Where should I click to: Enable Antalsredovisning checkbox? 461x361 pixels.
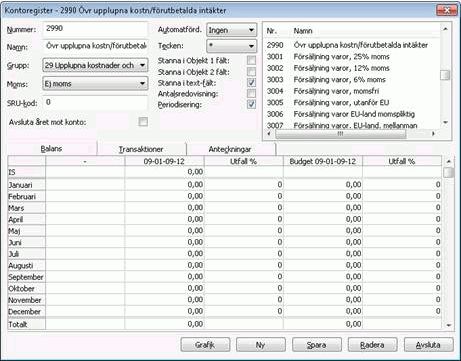pyautogui.click(x=251, y=93)
